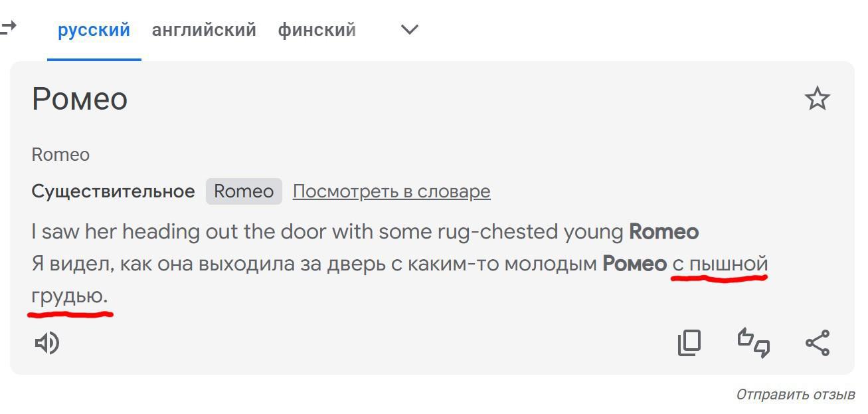Screen dimensions: 868x414
Task: Toggle the star to save translation
Action: point(817,99)
